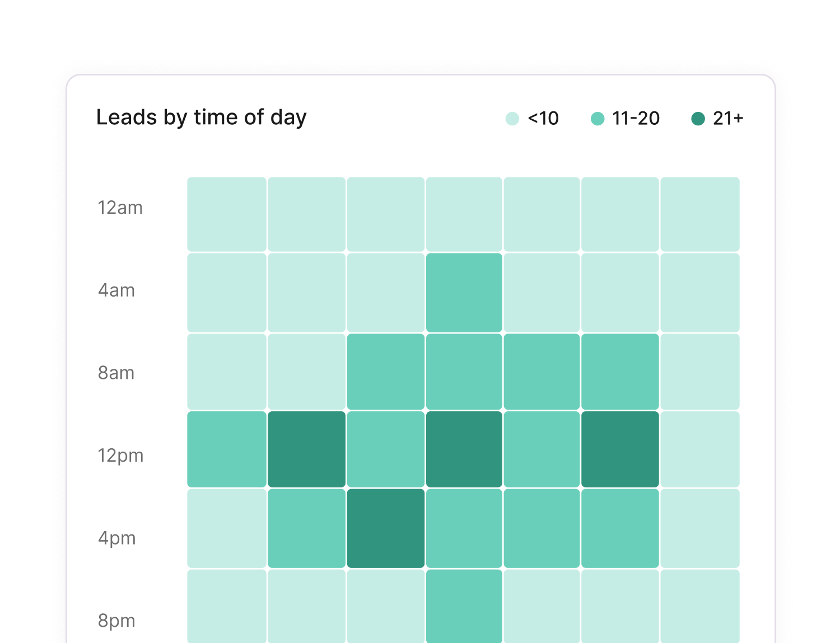Click last column cell in 12am row
840x643 pixels.
coord(699,214)
